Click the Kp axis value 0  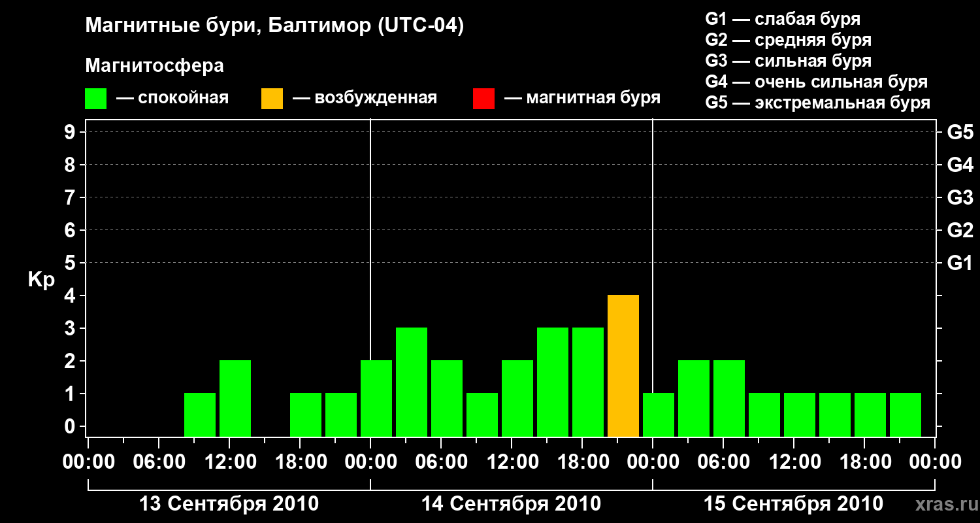71,427
